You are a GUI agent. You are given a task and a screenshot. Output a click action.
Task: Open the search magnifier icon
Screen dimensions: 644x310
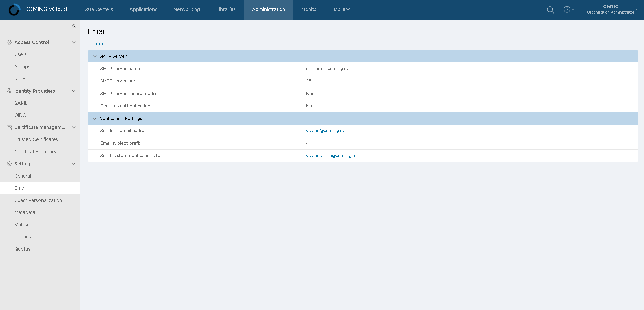coord(550,10)
